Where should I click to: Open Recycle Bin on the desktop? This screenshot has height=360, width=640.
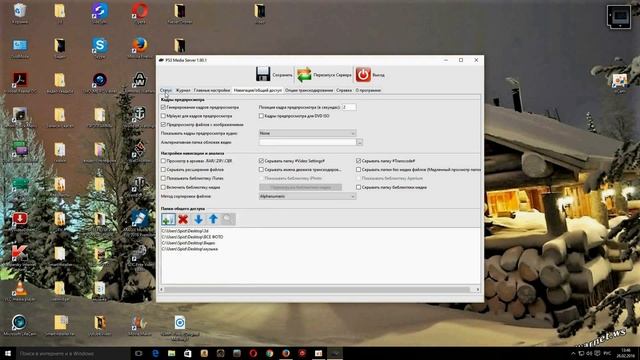coord(20,12)
